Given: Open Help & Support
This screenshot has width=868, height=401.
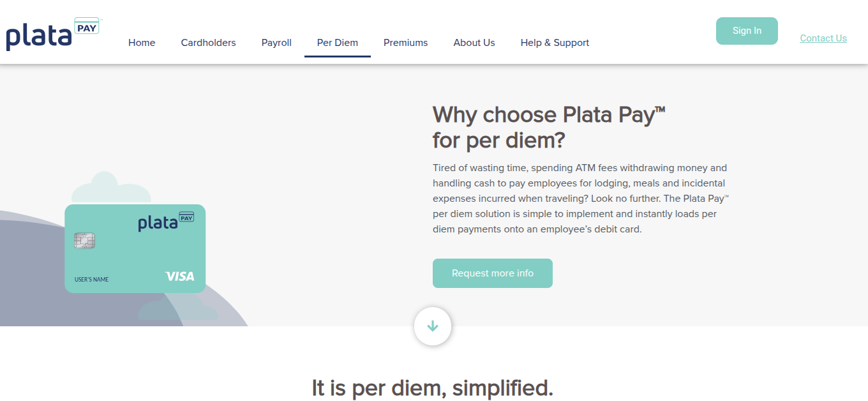Looking at the screenshot, I should coord(555,43).
